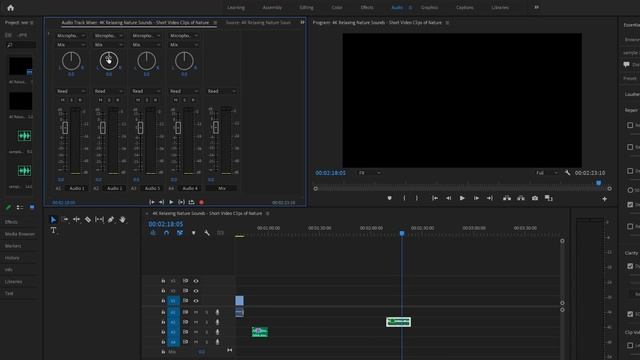Go to In point in Program Monitor

[x=435, y=198]
